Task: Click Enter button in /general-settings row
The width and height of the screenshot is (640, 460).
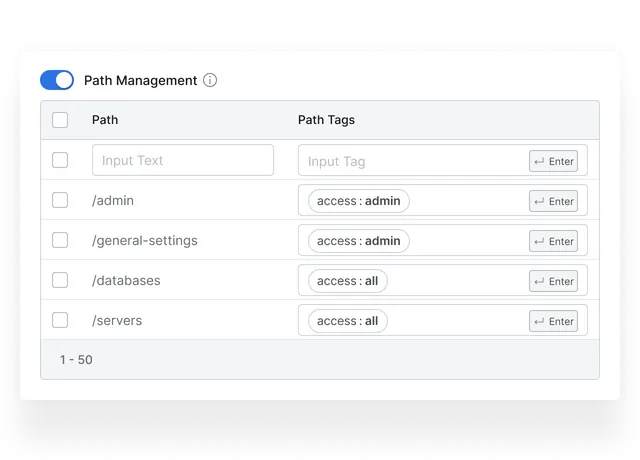Action: (x=553, y=241)
